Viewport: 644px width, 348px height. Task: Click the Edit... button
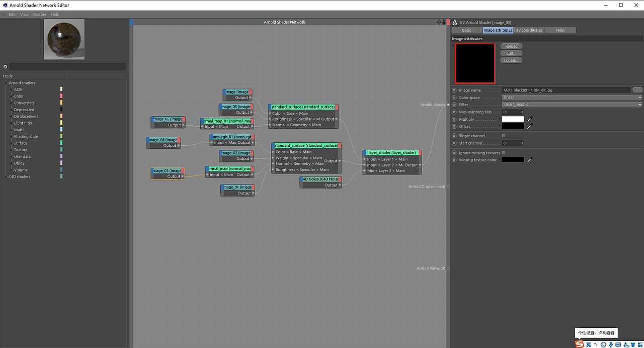[512, 53]
